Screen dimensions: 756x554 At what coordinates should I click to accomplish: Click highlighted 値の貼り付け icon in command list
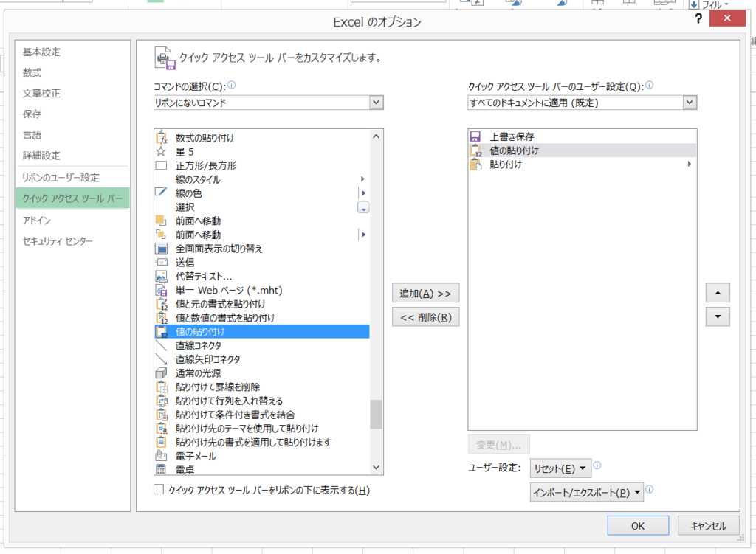coord(162,332)
